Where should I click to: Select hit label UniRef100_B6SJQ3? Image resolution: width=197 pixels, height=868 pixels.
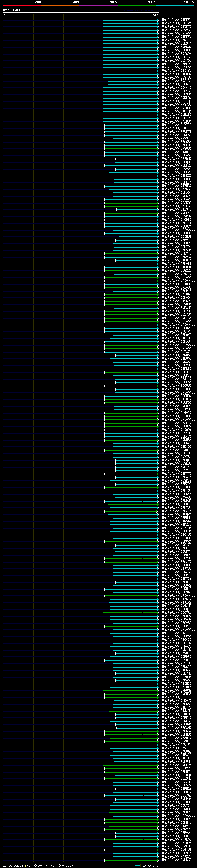[176, 77]
